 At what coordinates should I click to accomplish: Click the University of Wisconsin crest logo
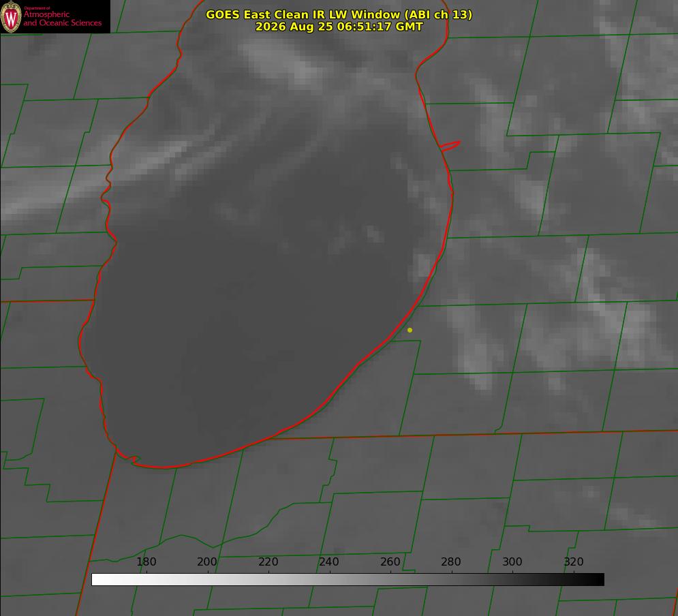click(x=11, y=16)
